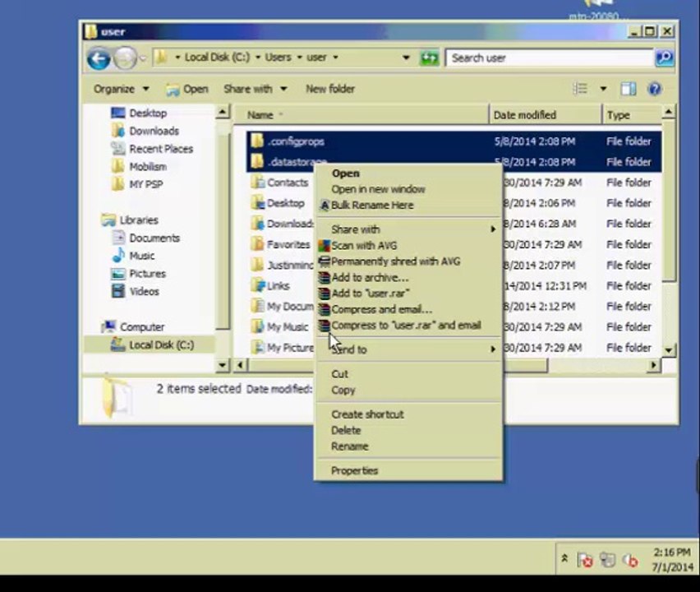700x592 pixels.
Task: Open the Share with toolbar dropdown
Action: tap(255, 89)
